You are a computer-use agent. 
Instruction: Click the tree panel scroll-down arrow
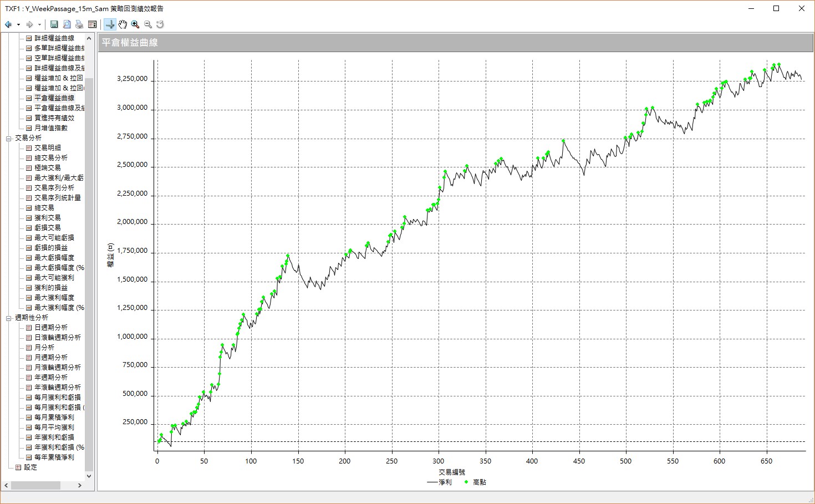pos(89,476)
